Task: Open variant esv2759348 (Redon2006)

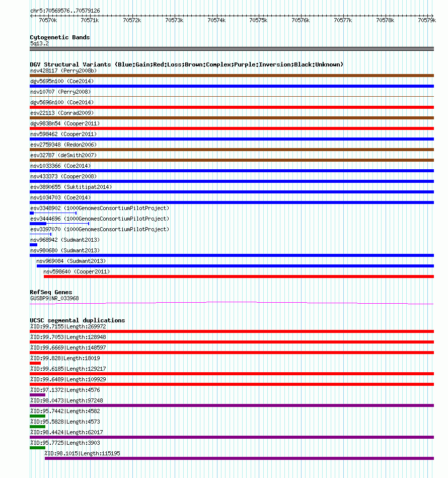Action: pos(63,145)
